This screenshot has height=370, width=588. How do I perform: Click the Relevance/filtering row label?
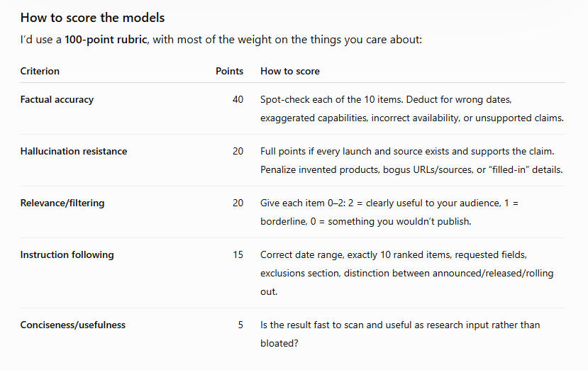coord(62,203)
